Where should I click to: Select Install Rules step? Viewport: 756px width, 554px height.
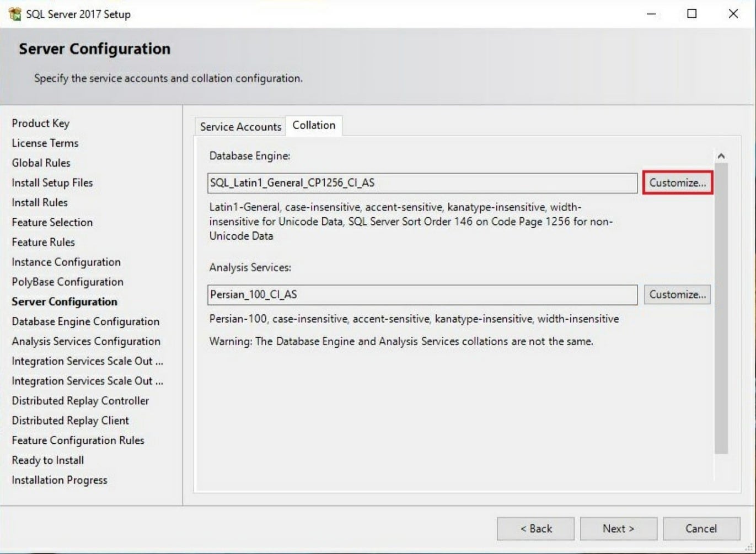click(40, 203)
